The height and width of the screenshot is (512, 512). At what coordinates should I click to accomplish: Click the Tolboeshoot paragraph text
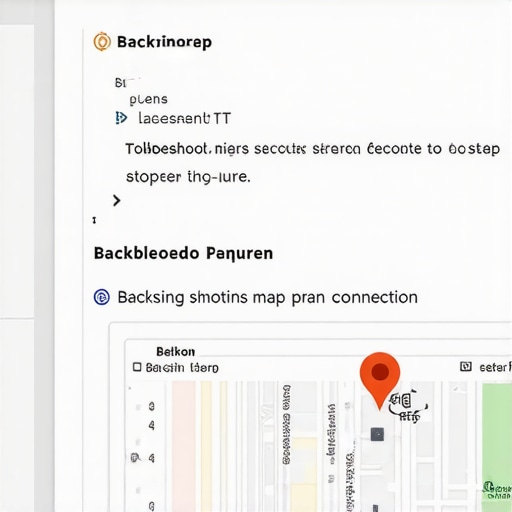(312, 163)
